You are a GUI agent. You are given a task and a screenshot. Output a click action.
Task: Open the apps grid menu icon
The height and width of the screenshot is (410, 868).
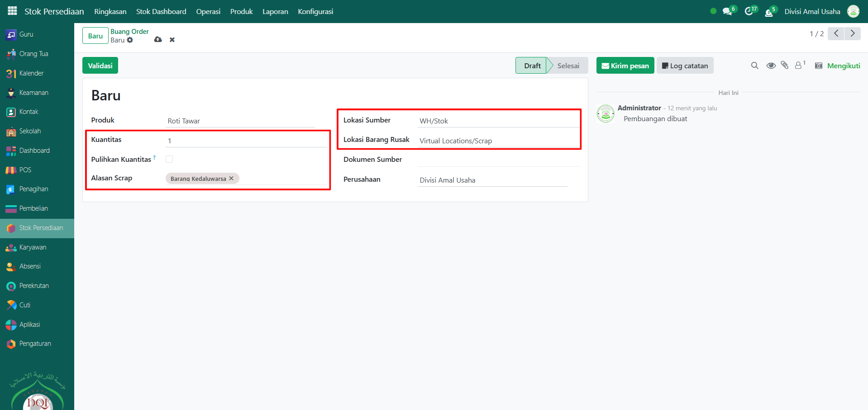click(x=12, y=11)
